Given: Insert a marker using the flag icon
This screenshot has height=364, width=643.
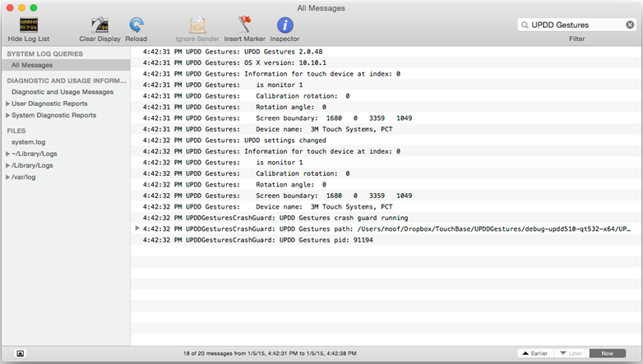Looking at the screenshot, I should click(x=244, y=25).
